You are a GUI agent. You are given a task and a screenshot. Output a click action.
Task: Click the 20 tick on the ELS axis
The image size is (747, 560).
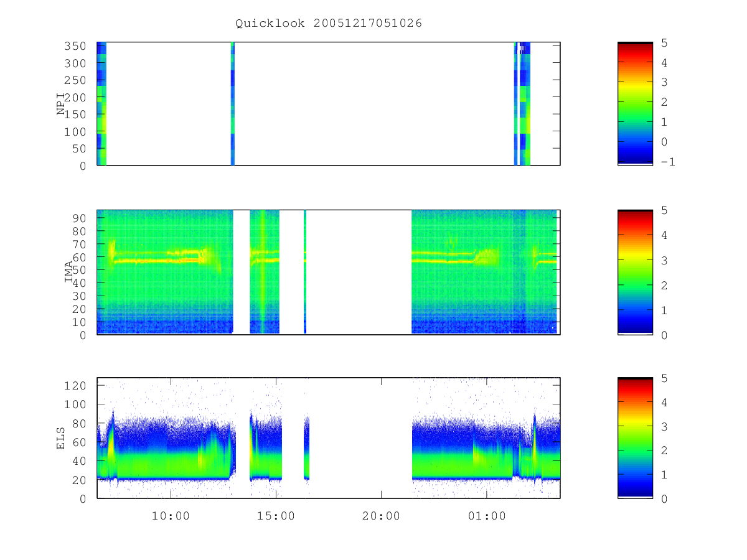(x=80, y=480)
